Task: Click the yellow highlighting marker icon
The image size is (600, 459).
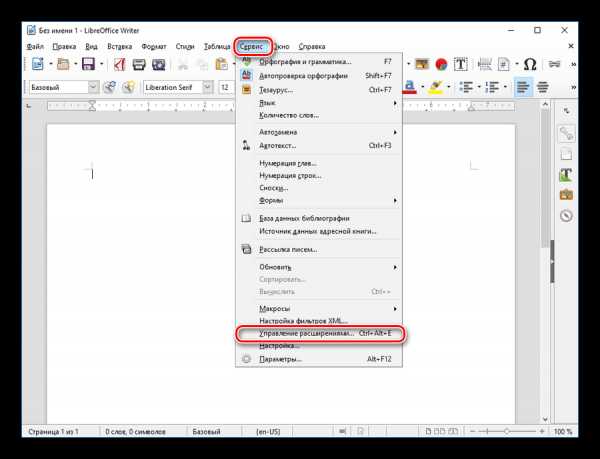Action: point(435,87)
